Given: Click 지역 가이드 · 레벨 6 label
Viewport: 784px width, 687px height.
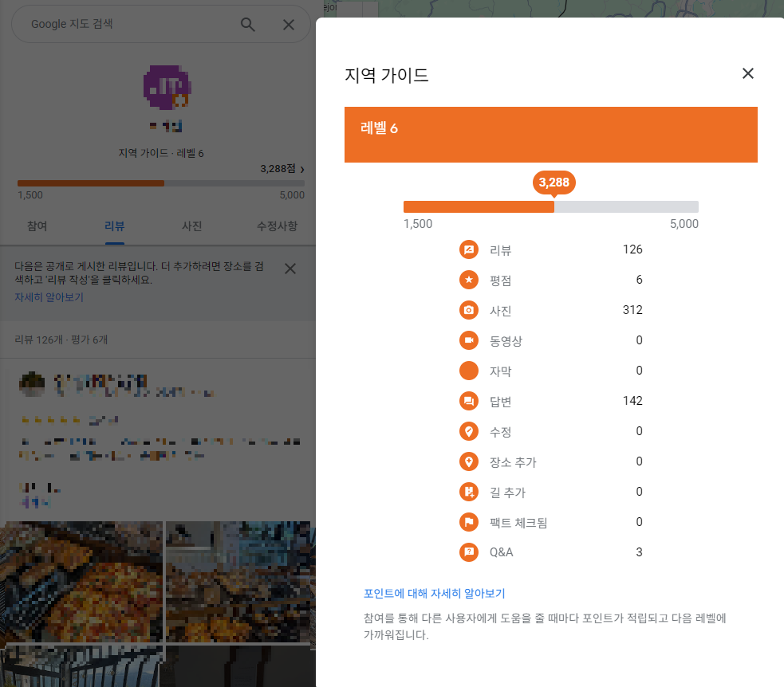Looking at the screenshot, I should [161, 153].
